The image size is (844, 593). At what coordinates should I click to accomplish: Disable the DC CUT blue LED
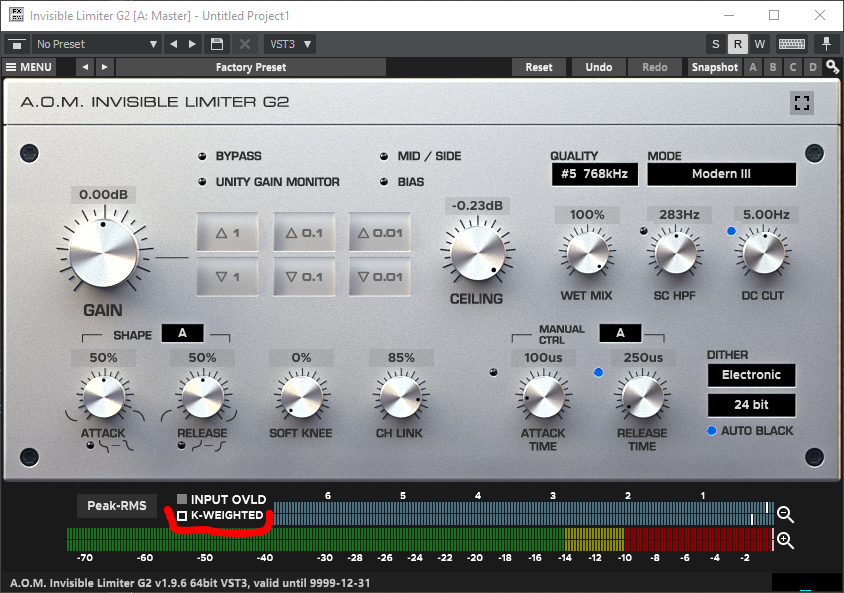tap(731, 231)
